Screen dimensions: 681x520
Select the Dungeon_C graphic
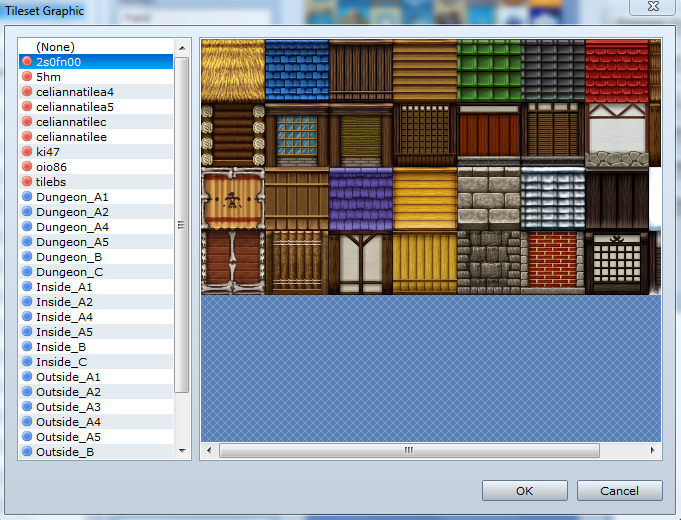point(96,272)
